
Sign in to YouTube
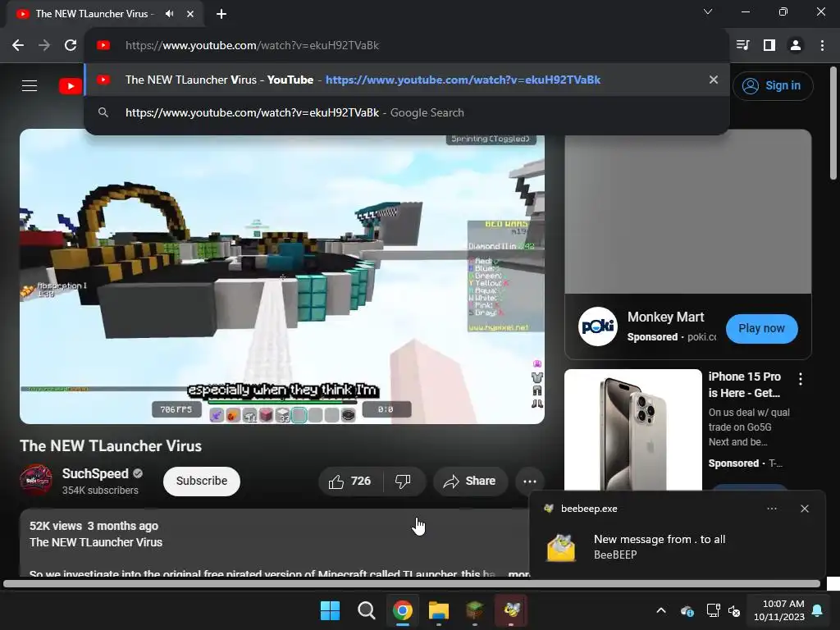coord(773,85)
